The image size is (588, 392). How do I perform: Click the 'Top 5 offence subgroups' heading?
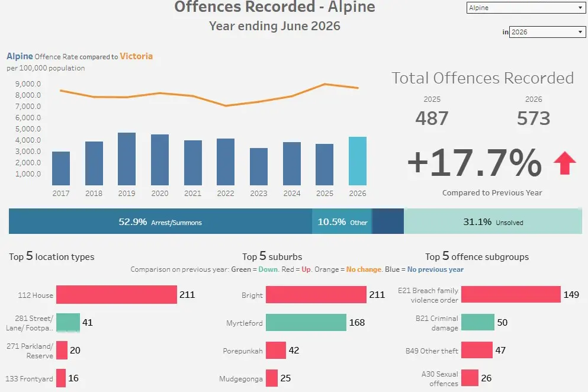(x=477, y=256)
